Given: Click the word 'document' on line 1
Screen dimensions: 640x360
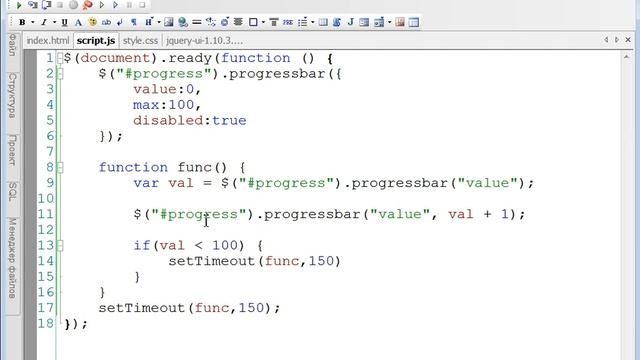Looking at the screenshot, I should tap(116, 58).
